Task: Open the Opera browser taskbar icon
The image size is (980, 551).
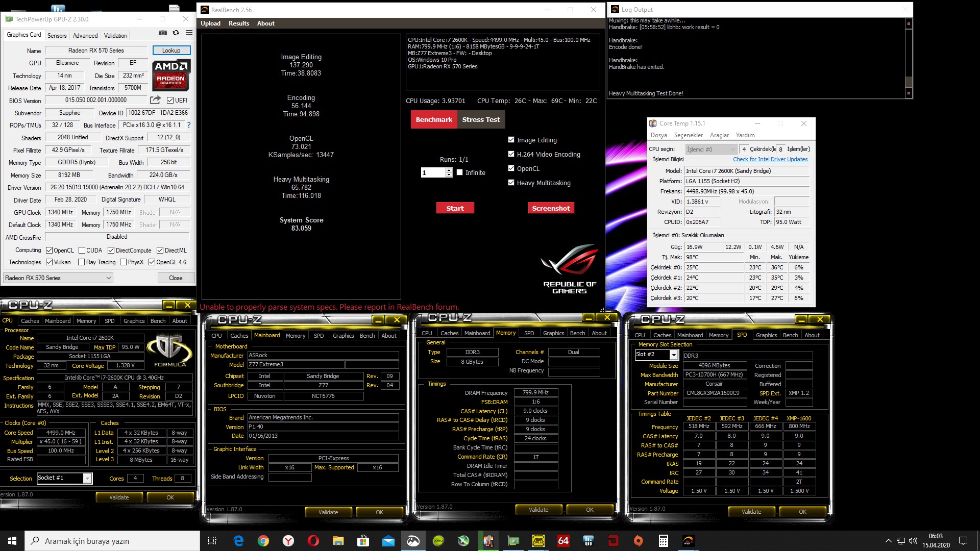Action: (313, 541)
